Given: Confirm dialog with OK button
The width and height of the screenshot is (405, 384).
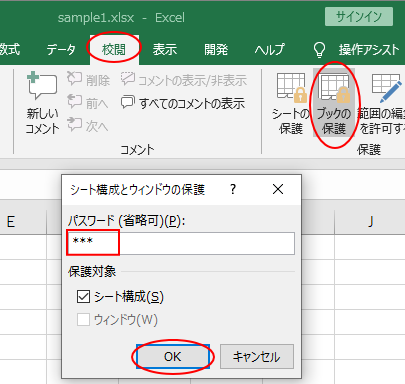Looking at the screenshot, I should [173, 357].
